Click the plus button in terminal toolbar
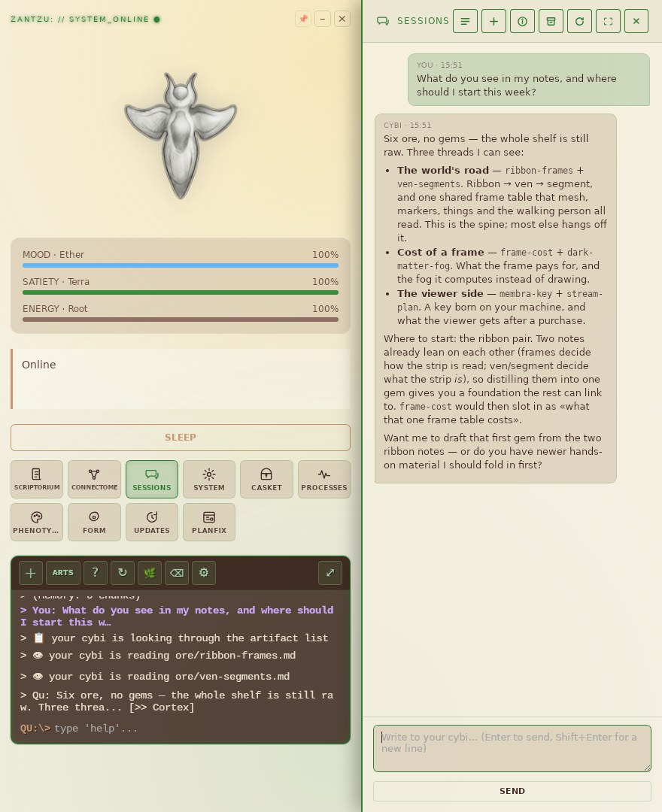Viewport: 662px width, 812px height. 31,573
